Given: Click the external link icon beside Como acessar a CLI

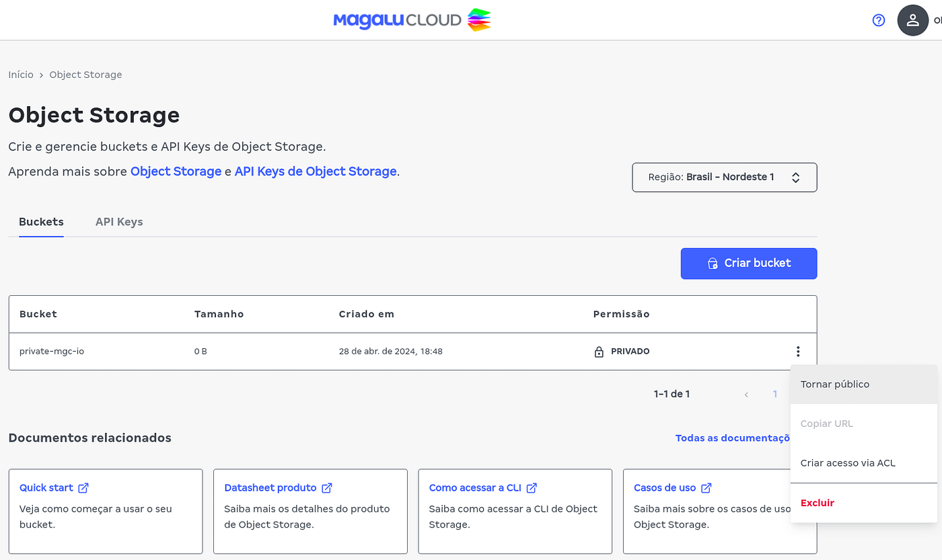Looking at the screenshot, I should (532, 488).
